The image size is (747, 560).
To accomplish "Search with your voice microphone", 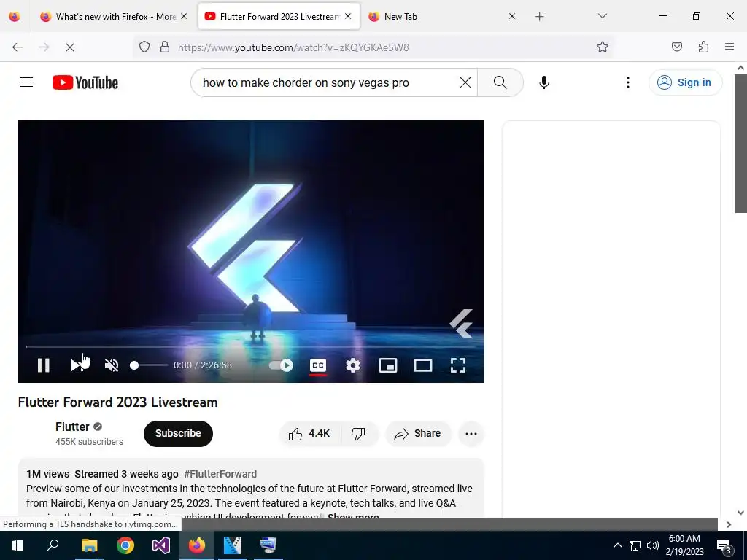I will click(x=544, y=82).
